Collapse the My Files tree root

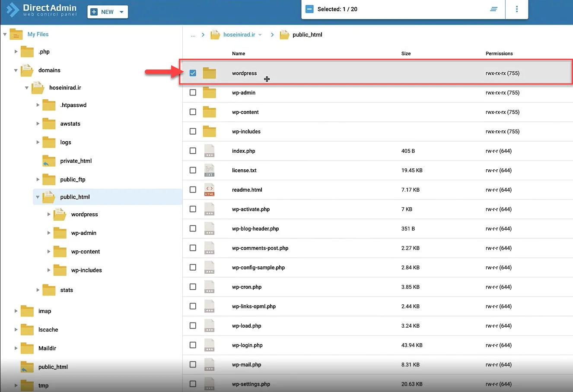(5, 34)
